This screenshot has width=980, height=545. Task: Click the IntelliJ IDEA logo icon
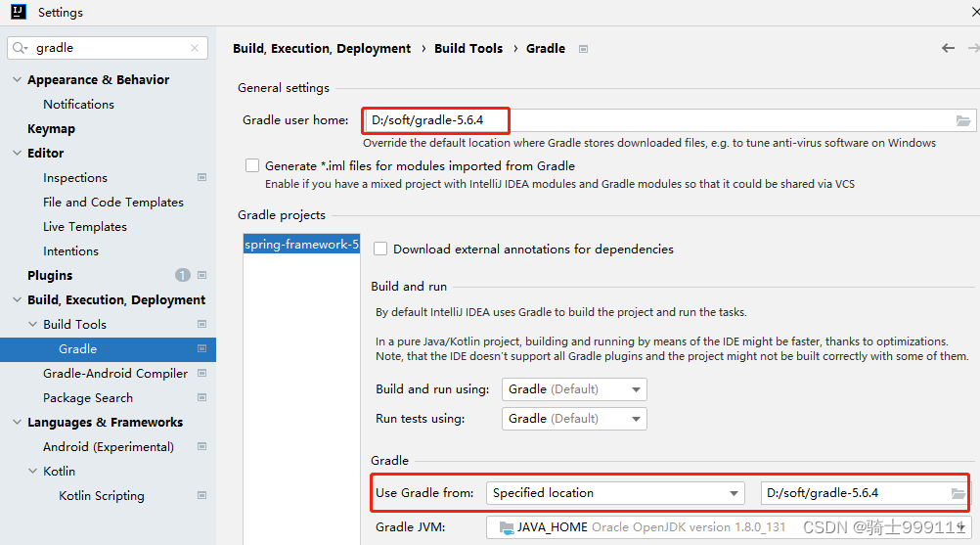pos(19,12)
